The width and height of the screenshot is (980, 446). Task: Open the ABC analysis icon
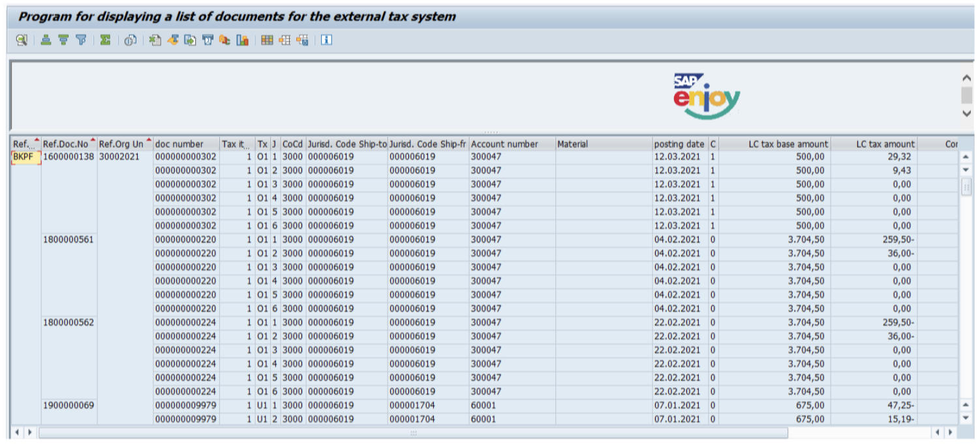[225, 40]
